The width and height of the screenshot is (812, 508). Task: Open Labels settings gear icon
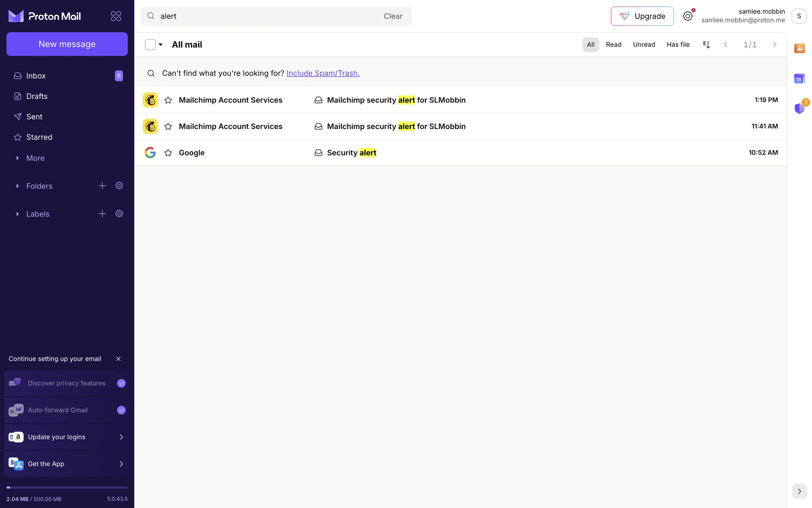[x=119, y=214]
